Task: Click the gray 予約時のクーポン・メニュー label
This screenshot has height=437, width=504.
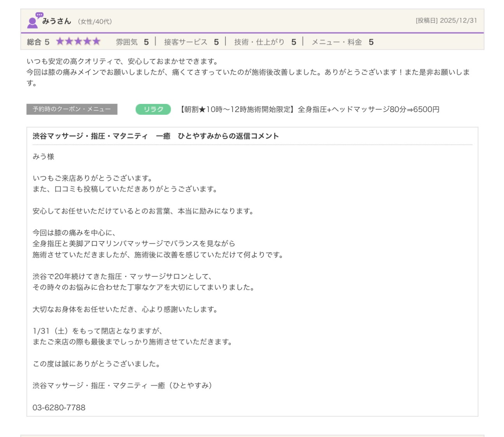Action: coord(72,109)
